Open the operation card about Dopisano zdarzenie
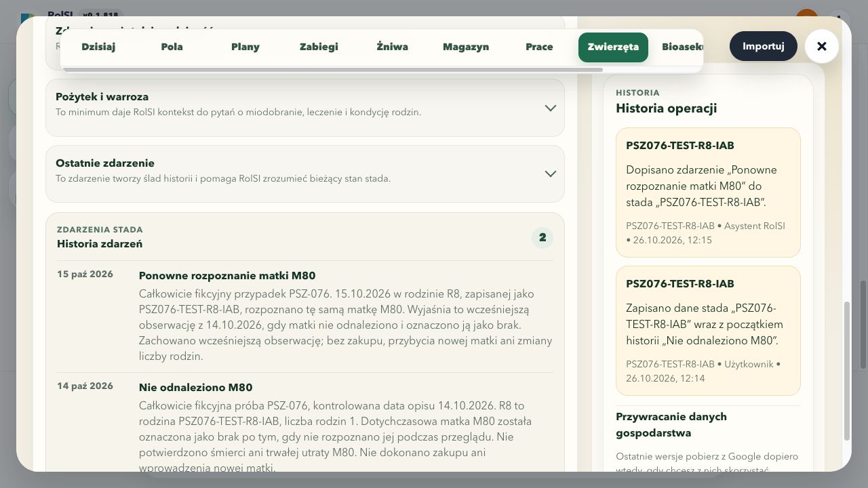Viewport: 868px width, 488px height. [x=708, y=192]
